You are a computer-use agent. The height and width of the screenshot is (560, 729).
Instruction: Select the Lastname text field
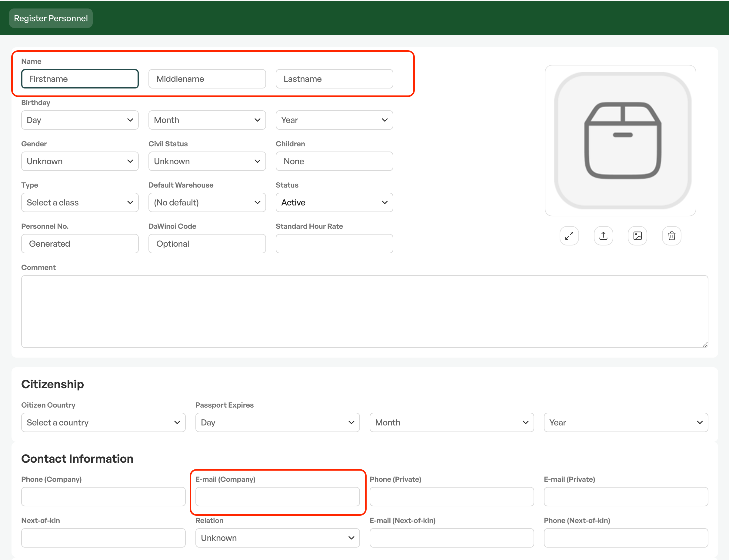334,79
